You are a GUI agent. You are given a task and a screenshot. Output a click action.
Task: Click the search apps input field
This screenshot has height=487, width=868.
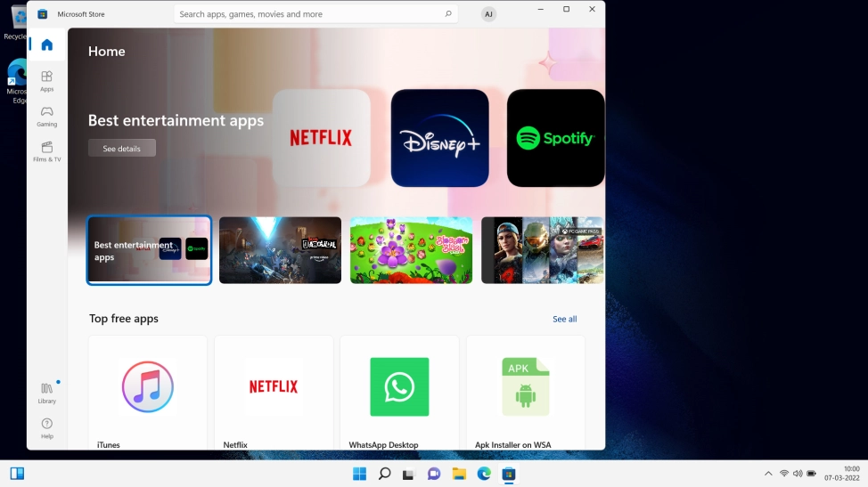tap(307, 14)
